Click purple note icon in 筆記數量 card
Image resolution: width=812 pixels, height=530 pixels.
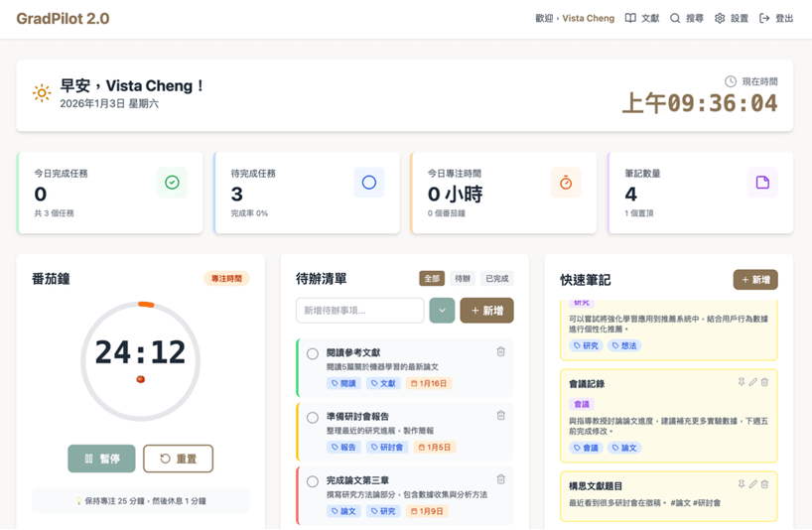click(x=762, y=183)
